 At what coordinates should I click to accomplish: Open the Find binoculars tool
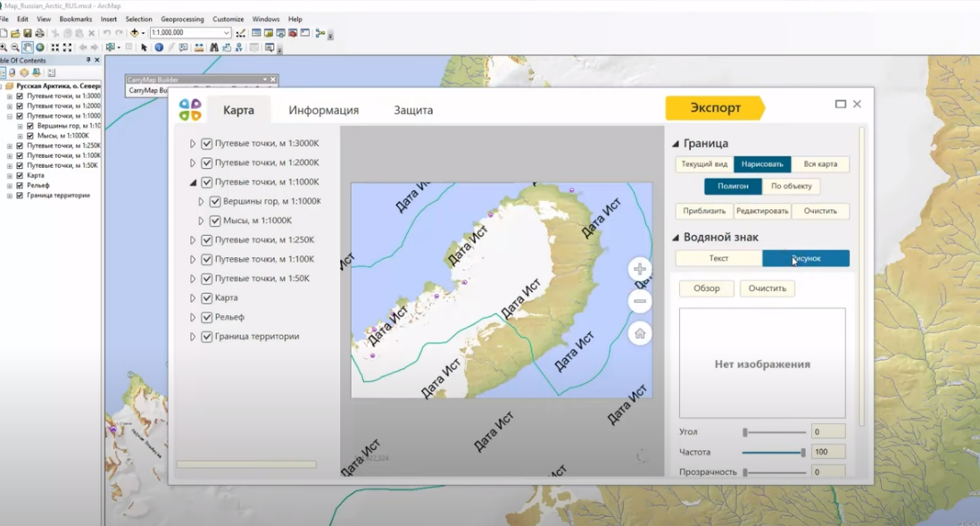(x=214, y=47)
